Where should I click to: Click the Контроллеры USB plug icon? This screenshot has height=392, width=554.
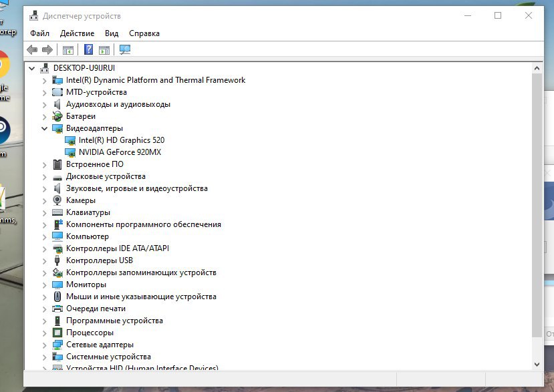(57, 260)
